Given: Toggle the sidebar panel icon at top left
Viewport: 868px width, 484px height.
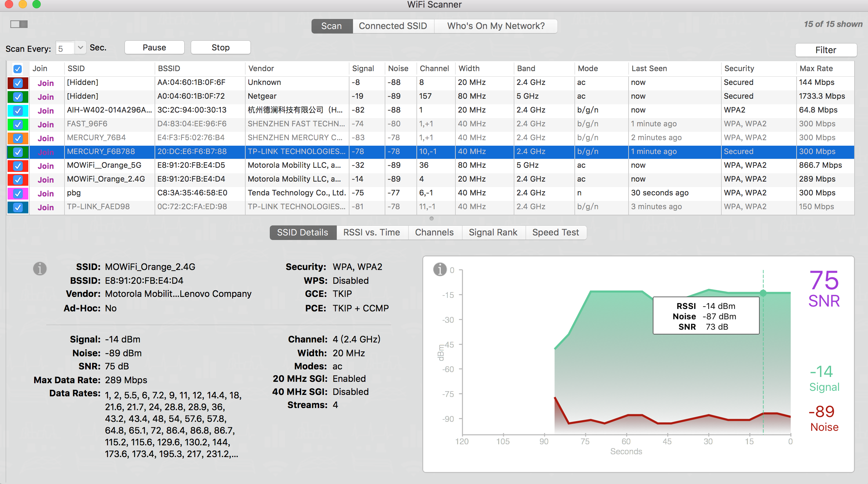Looking at the screenshot, I should click(19, 24).
